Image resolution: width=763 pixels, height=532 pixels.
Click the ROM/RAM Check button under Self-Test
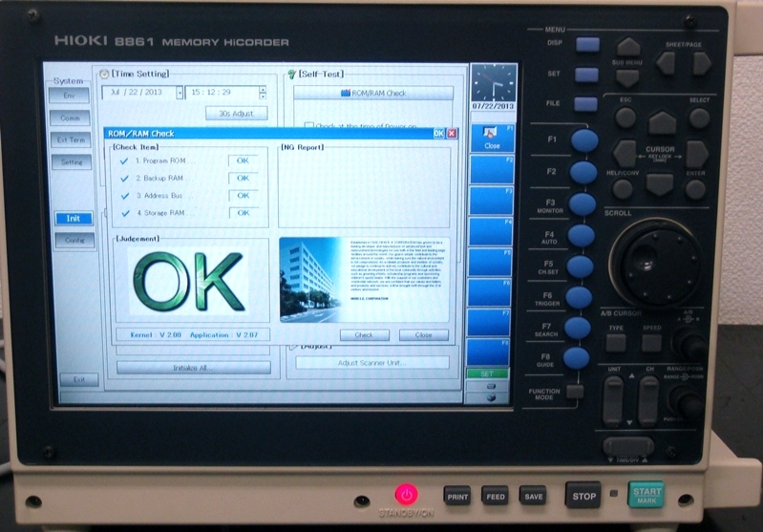tap(373, 93)
